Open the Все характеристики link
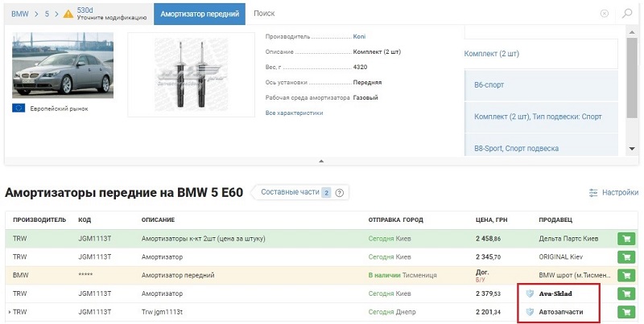This screenshot has height=324, width=644. point(294,113)
